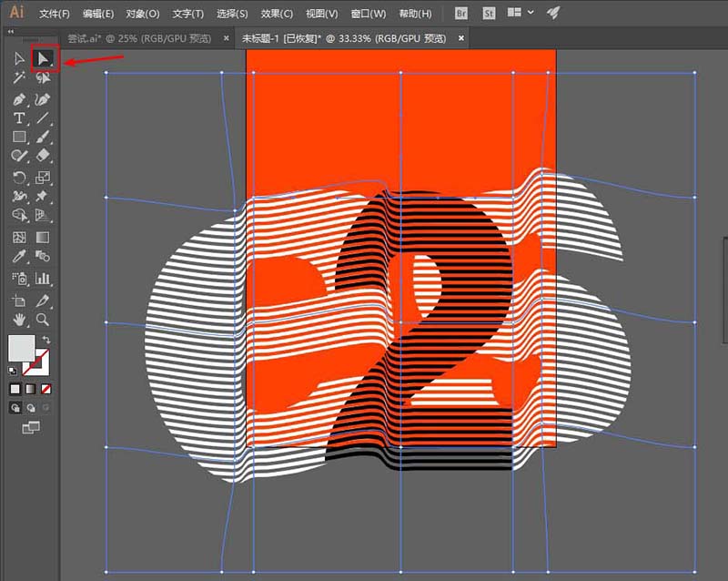The height and width of the screenshot is (581, 728).
Task: Choose the Eraser tool
Action: point(42,155)
